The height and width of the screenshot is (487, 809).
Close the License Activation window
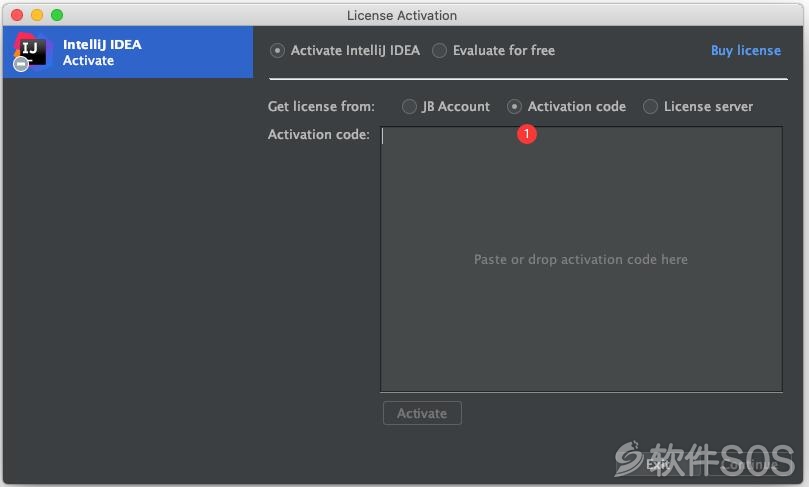click(17, 15)
